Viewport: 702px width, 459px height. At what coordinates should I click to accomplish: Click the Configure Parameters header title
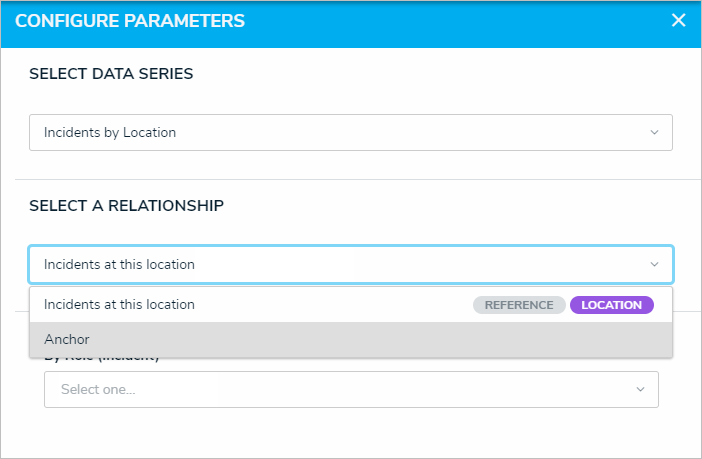130,21
